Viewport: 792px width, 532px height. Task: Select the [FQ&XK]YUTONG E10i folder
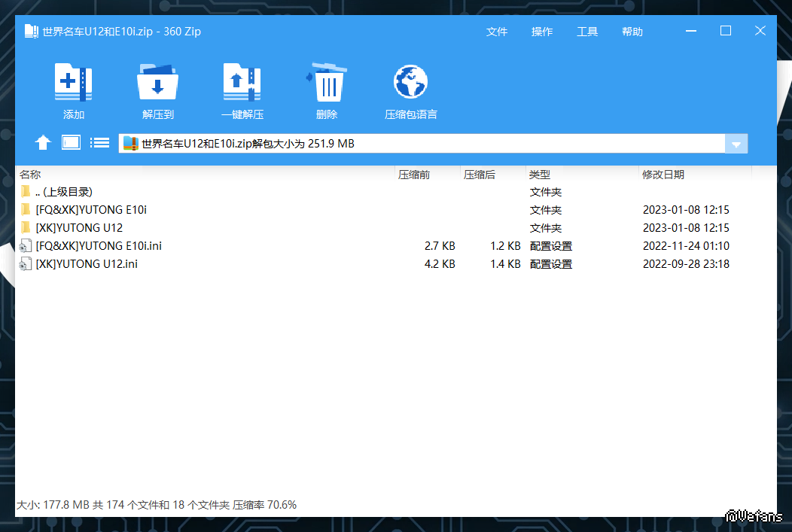pos(91,210)
